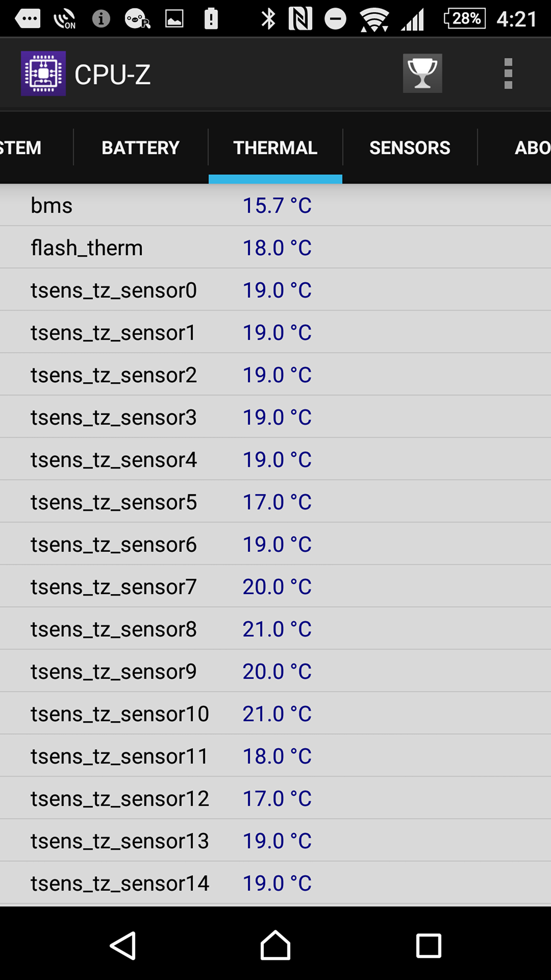This screenshot has height=980, width=551.
Task: Tap the CPU-Z title text
Action: 112,75
